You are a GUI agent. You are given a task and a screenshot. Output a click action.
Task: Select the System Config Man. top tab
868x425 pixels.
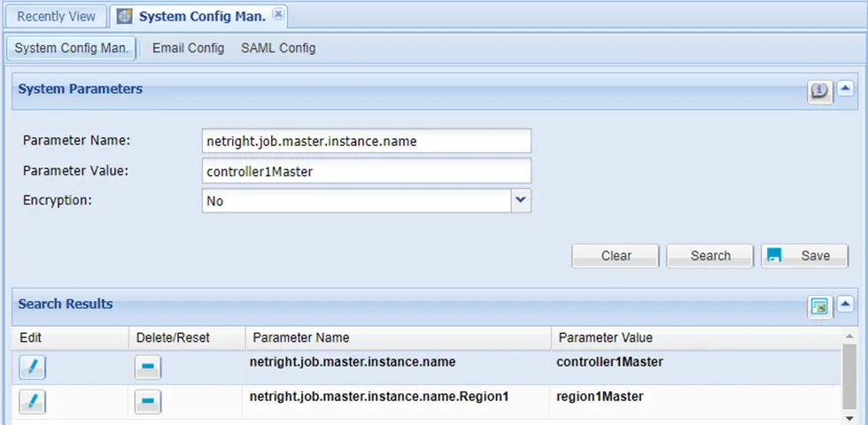click(x=198, y=17)
